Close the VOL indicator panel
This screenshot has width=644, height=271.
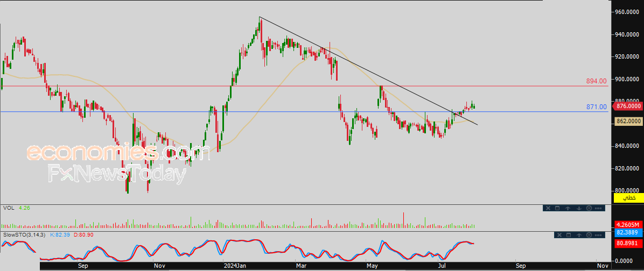coord(548,208)
